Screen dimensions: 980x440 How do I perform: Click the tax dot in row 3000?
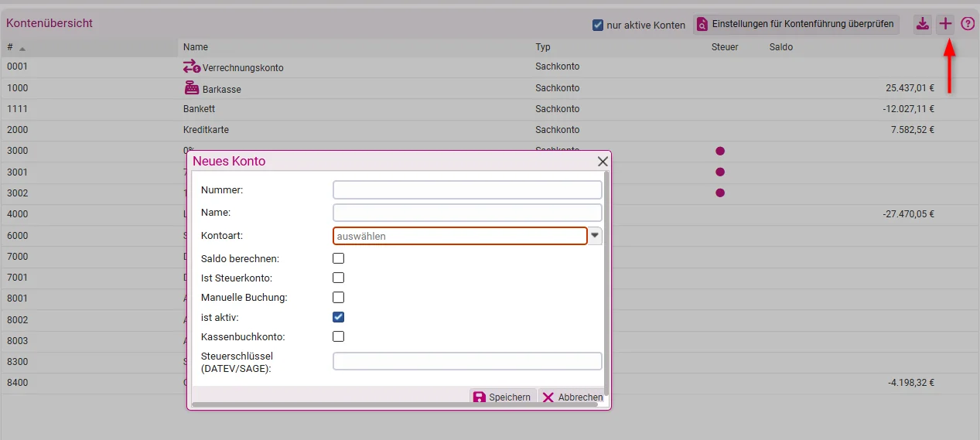pyautogui.click(x=720, y=151)
